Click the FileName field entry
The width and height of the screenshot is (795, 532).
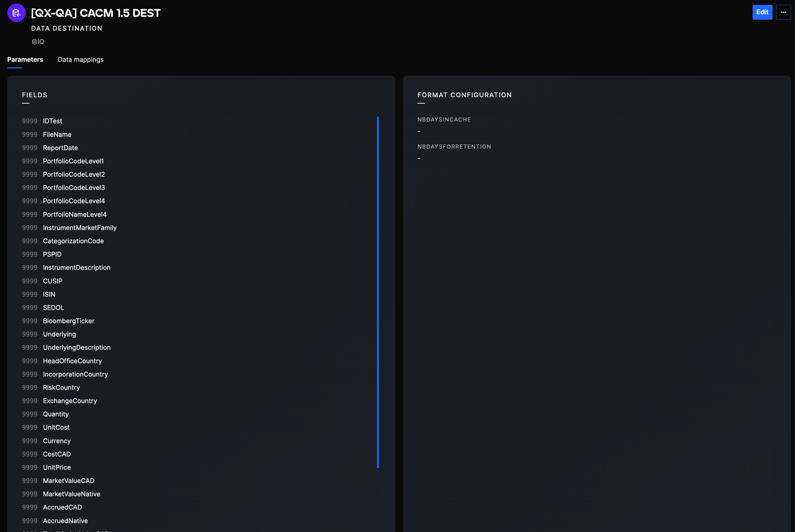(x=57, y=135)
